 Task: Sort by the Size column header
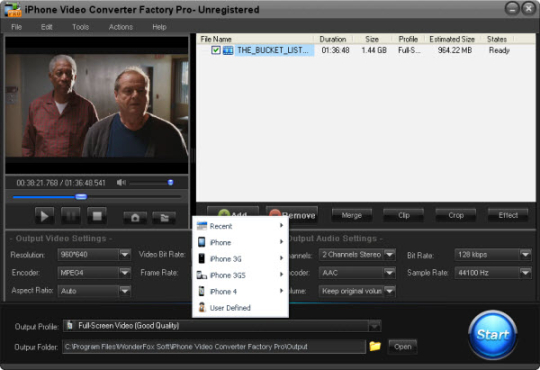pos(372,39)
